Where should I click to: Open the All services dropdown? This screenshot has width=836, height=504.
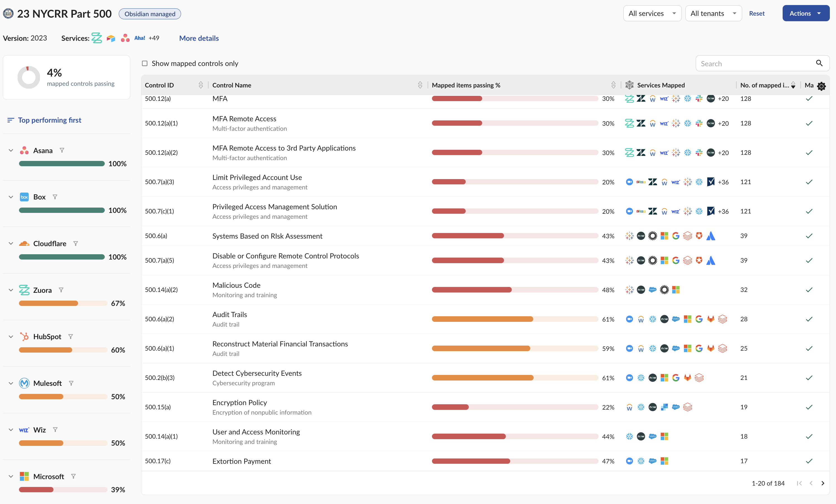pyautogui.click(x=652, y=14)
